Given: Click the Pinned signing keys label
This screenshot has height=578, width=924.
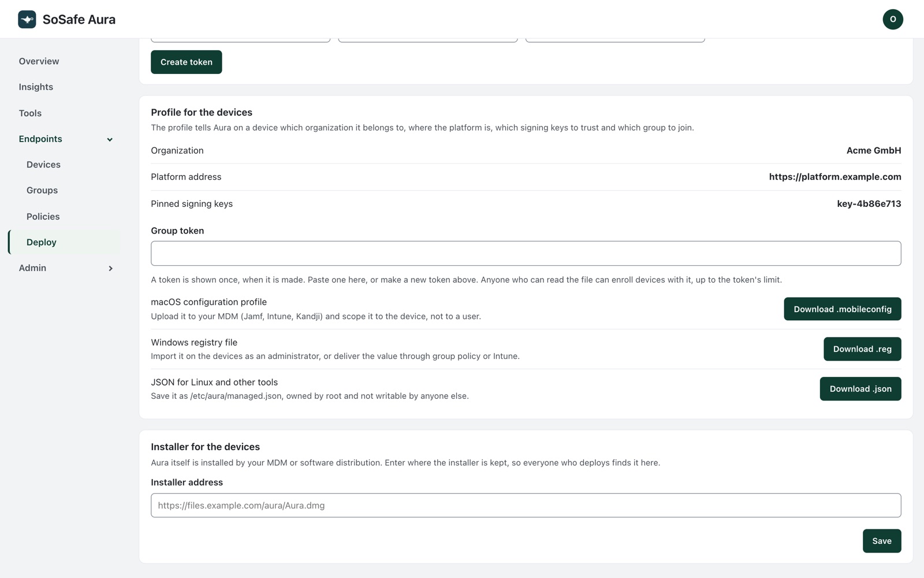Looking at the screenshot, I should pos(192,203).
